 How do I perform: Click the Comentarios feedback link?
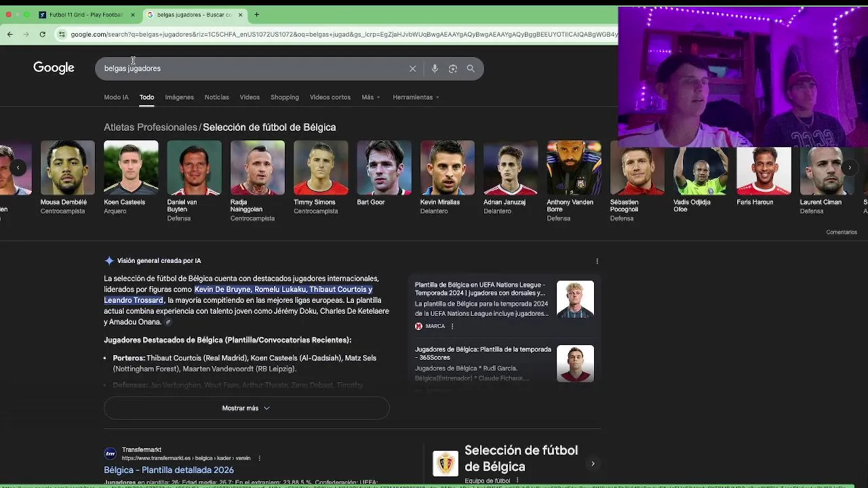coord(842,232)
